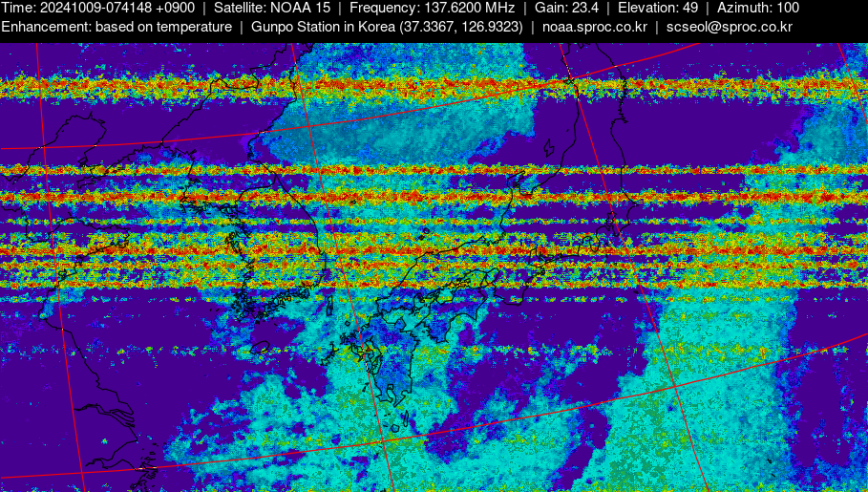Click the small islands south of Kyushu
Screen dimensions: 868x492
click(399, 420)
